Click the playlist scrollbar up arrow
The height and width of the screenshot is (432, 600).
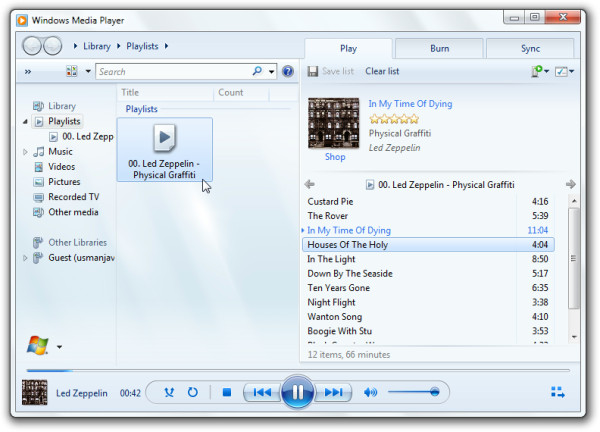(x=574, y=201)
